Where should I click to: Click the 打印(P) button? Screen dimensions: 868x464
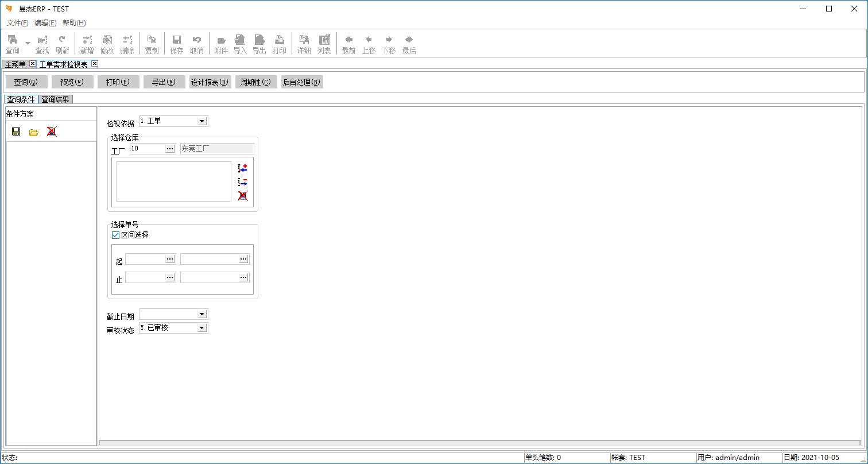[x=118, y=82]
